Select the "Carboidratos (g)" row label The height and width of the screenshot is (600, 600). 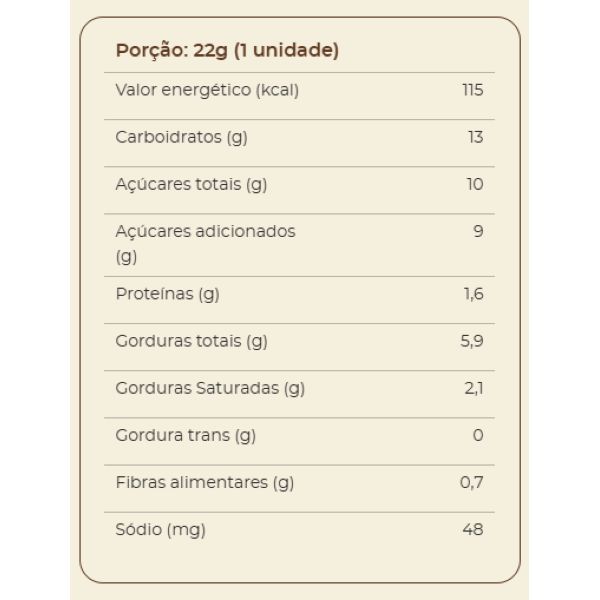point(181,137)
